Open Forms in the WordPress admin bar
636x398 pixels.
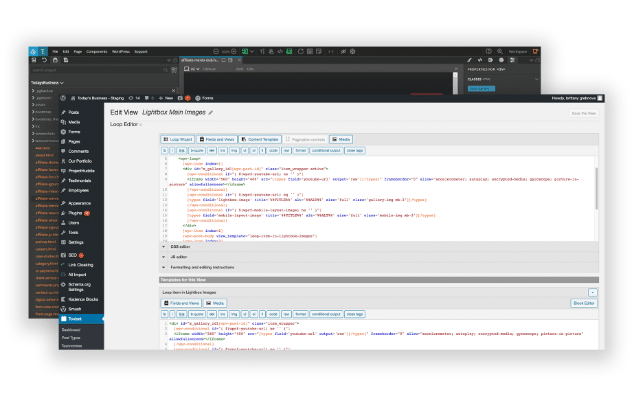click(x=204, y=98)
